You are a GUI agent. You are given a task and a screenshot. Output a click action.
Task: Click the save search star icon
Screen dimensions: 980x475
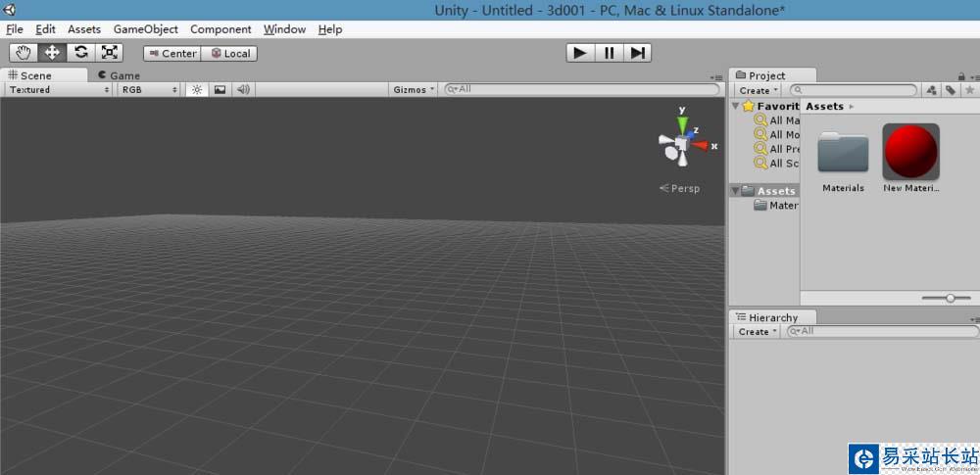pos(969,91)
